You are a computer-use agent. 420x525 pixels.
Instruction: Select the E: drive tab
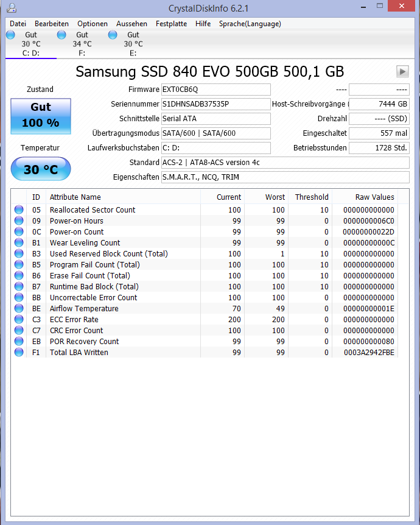tap(133, 44)
